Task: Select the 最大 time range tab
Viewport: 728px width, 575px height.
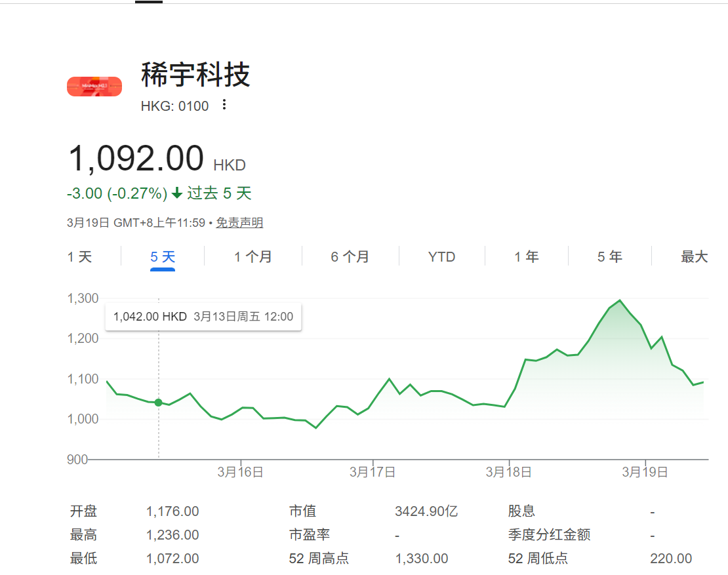Action: [694, 256]
